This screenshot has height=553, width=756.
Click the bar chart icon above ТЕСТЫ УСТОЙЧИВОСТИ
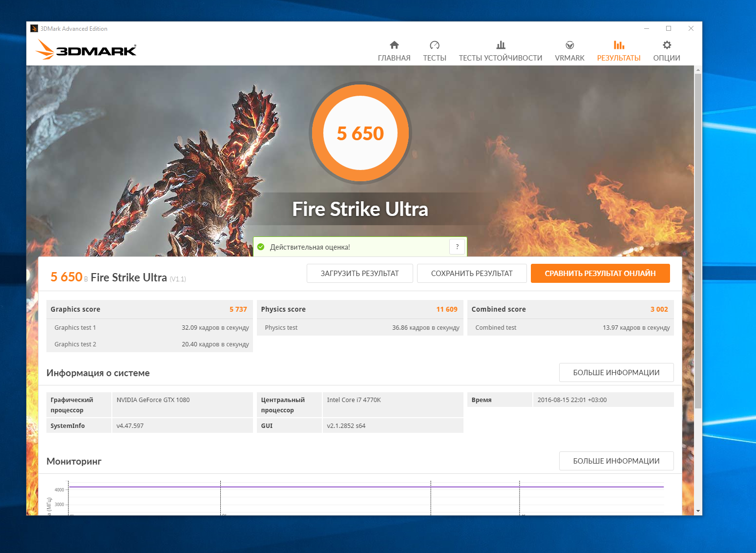501,45
